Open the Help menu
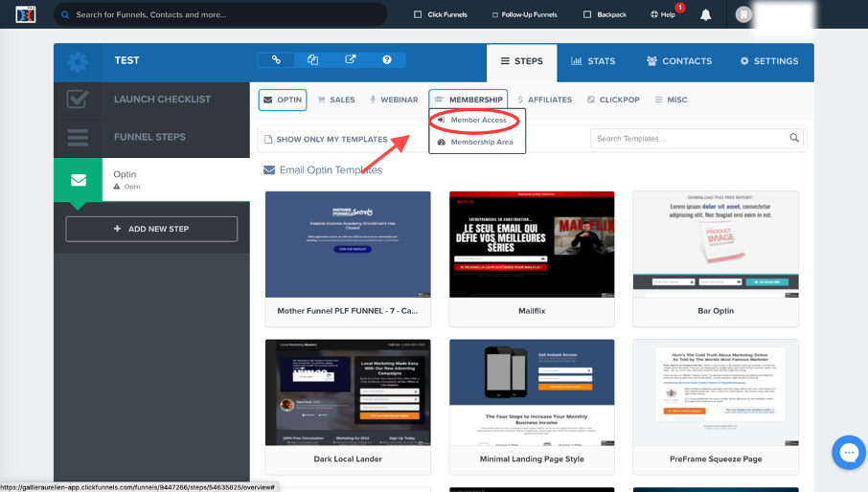 tap(663, 14)
